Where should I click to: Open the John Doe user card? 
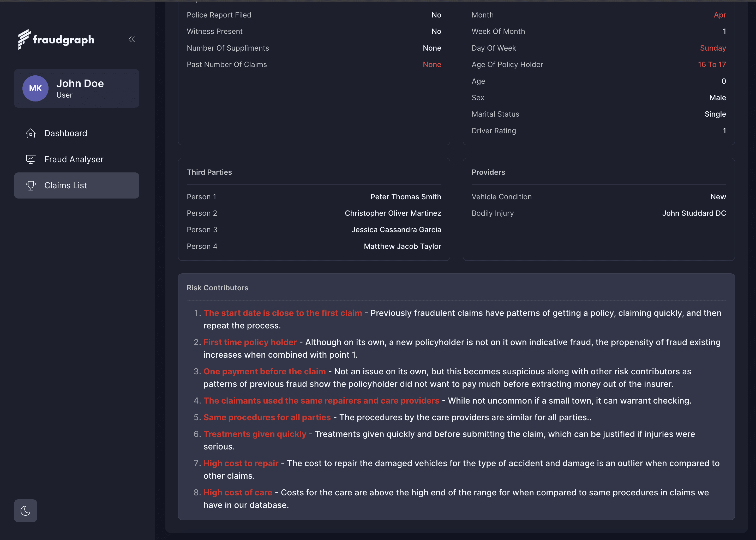pos(76,88)
